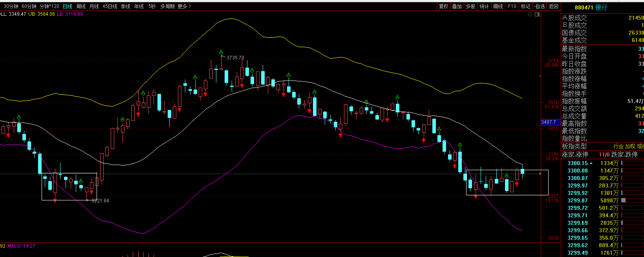Click the 叠加 overlay button
This screenshot has width=644, height=257.
457,6
